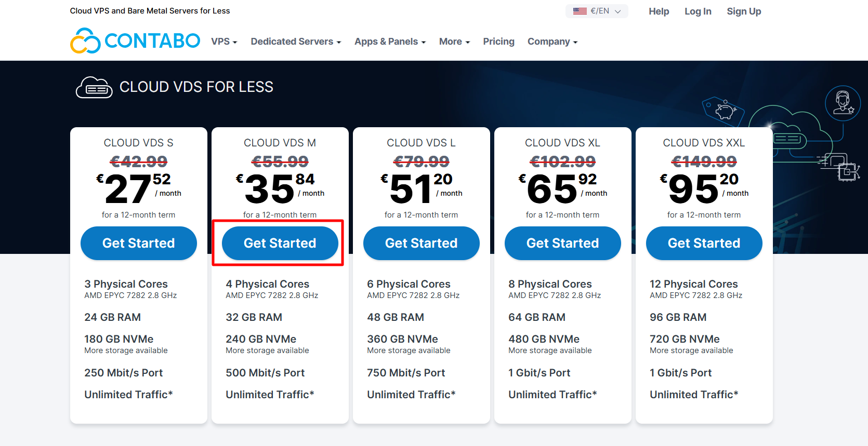Click the Cloud VPS and Bare Metal tagline
Screen dimensions: 868x446
150,11
